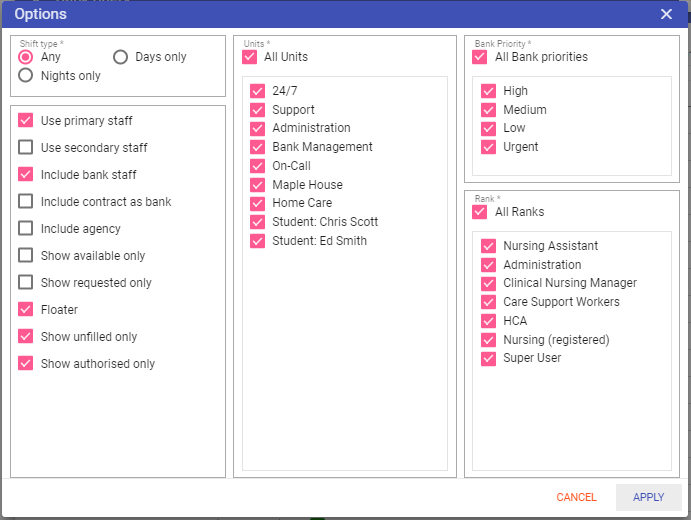
Task: Close the Options dialog with X
Action: click(x=666, y=14)
